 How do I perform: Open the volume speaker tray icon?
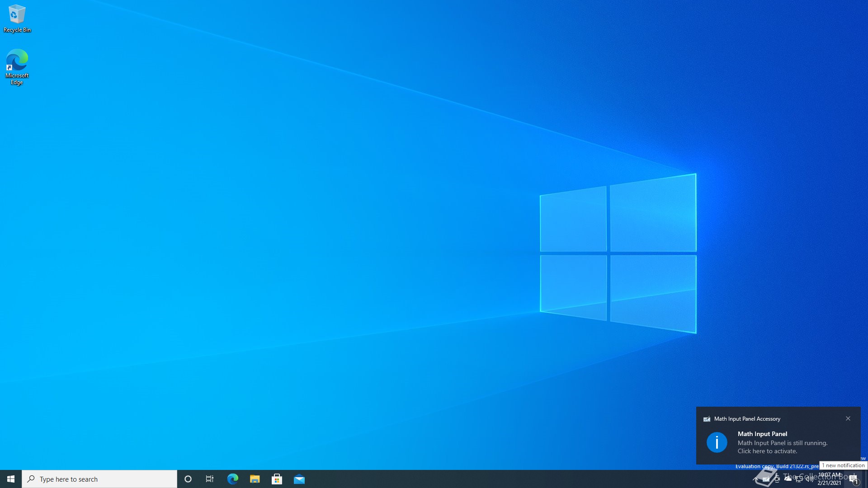click(810, 479)
